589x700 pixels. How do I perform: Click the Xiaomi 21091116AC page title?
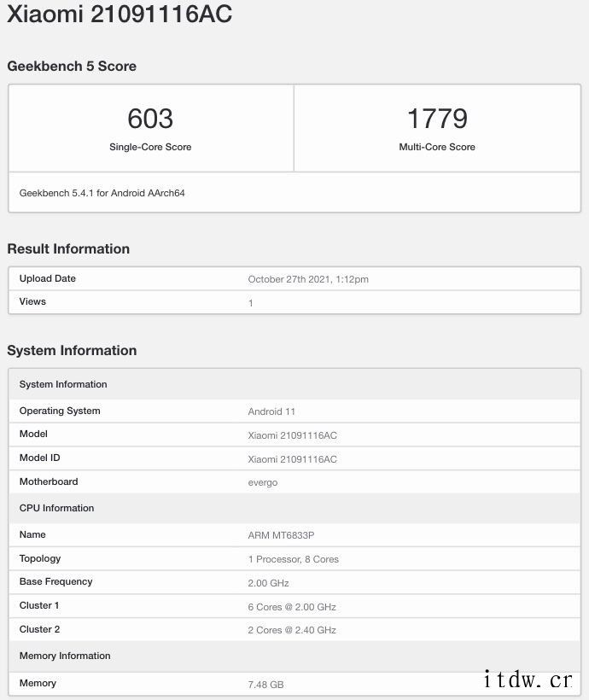point(120,14)
